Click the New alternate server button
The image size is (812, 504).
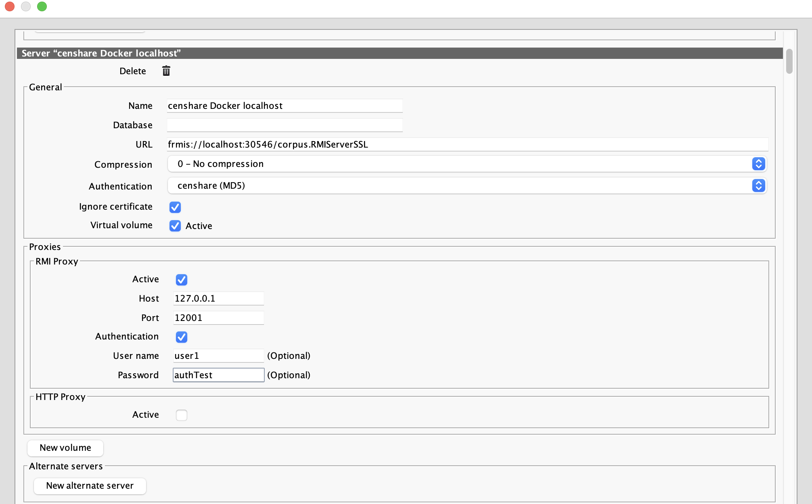(90, 486)
